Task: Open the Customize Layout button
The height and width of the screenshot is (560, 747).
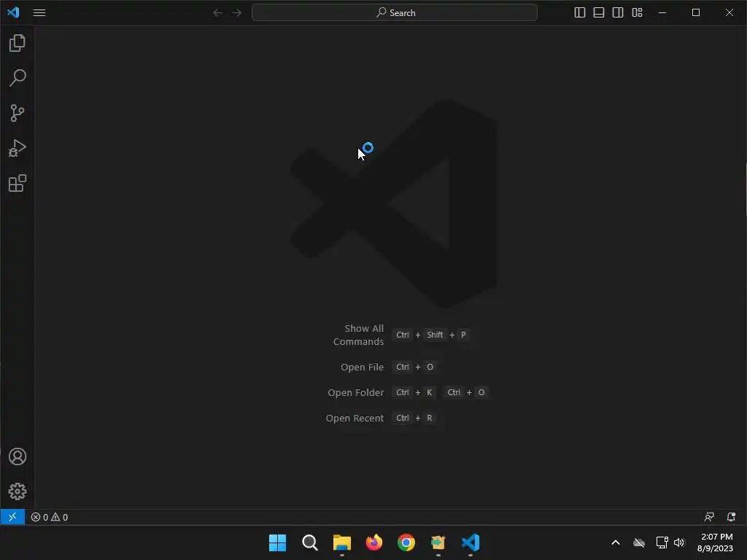Action: (x=638, y=13)
